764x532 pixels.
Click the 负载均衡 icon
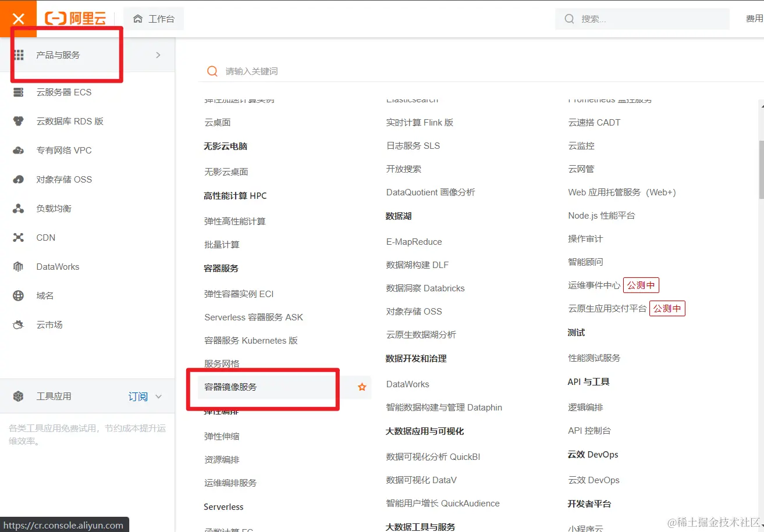(19, 208)
